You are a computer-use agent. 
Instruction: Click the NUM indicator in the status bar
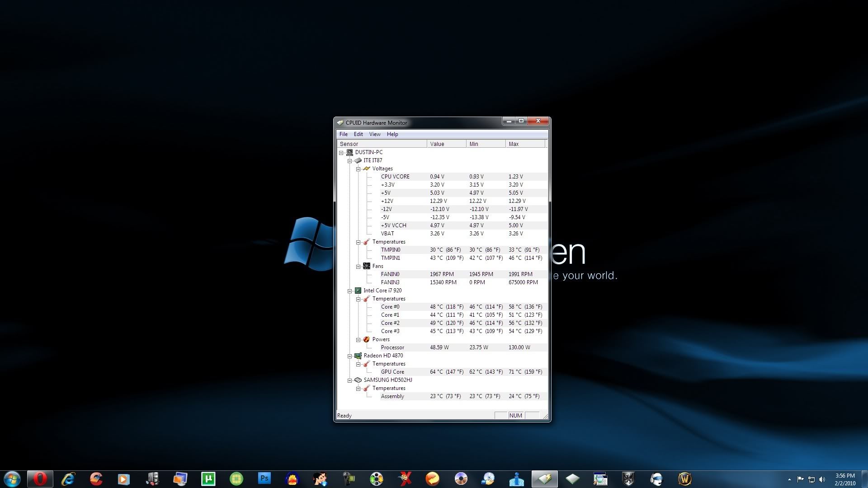point(515,416)
